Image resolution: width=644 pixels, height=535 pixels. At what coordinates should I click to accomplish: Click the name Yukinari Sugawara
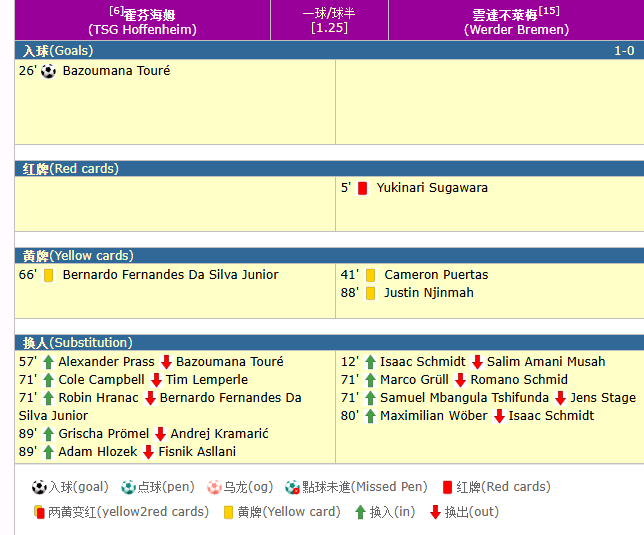432,188
